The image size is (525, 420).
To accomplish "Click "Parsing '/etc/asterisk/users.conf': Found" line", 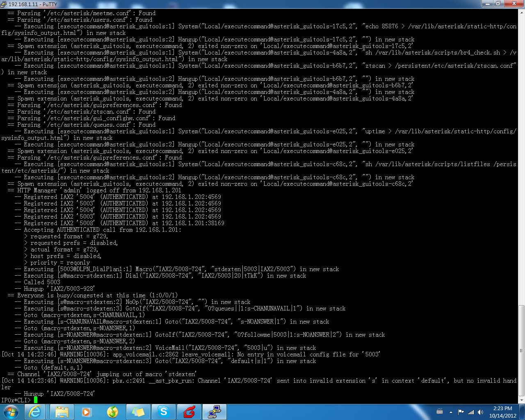I will coord(80,20).
